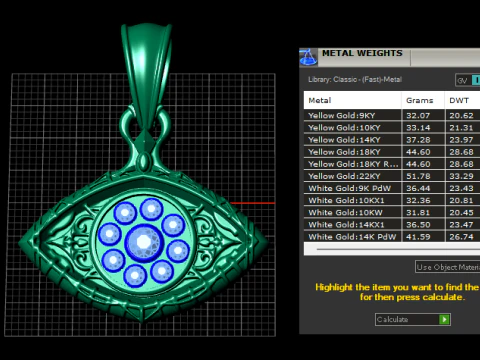
Task: Click the Calculate button
Action: coord(413,319)
